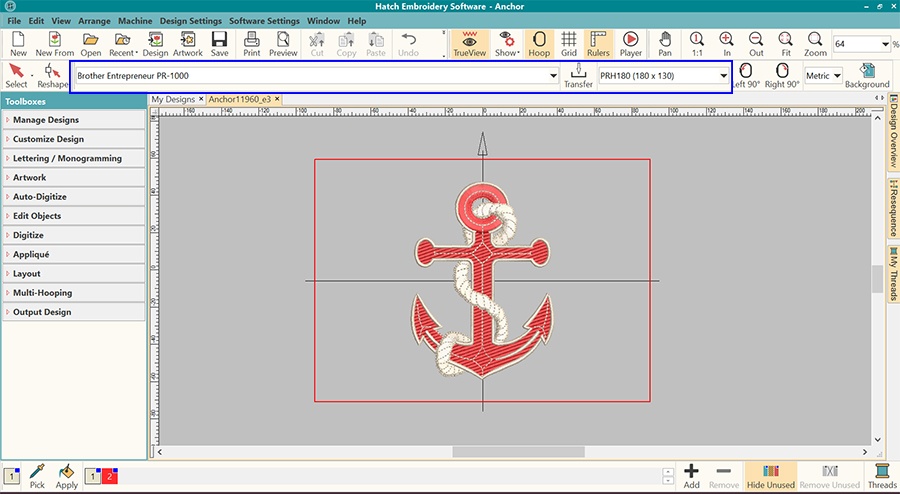Image resolution: width=900 pixels, height=494 pixels.
Task: Open the Design Settings menu
Action: (x=190, y=20)
